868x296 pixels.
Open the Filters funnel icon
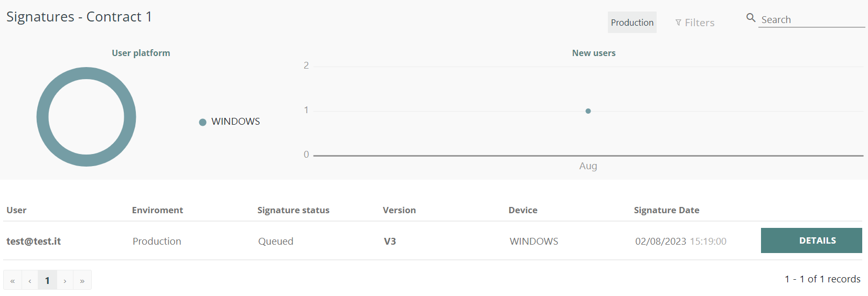pyautogui.click(x=678, y=23)
